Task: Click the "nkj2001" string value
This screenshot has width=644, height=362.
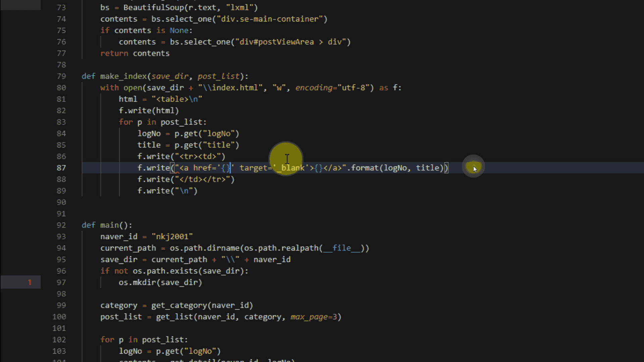Action: pyautogui.click(x=172, y=237)
